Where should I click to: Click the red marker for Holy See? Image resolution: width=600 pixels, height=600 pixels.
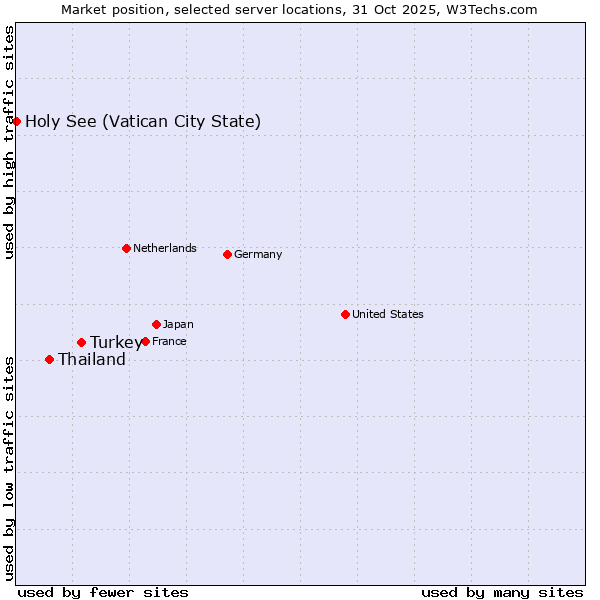pos(16,121)
